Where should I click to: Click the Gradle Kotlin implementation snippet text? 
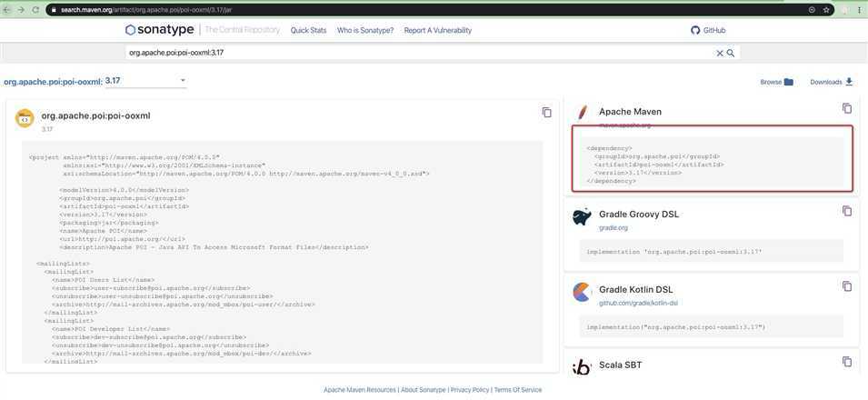676,327
